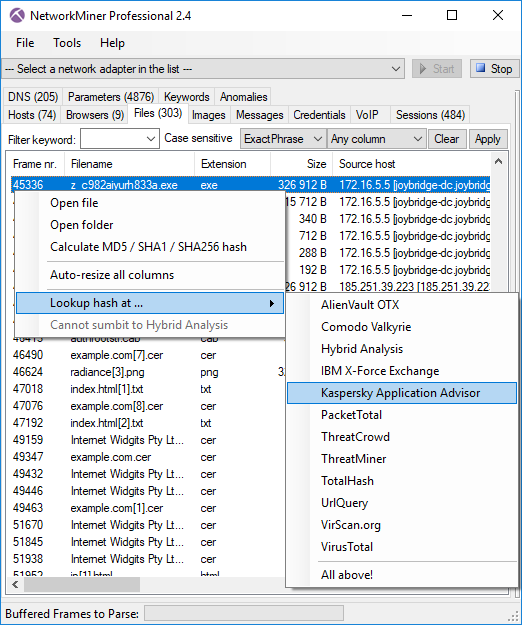
Task: Switch to the Images tab
Action: pyautogui.click(x=208, y=115)
